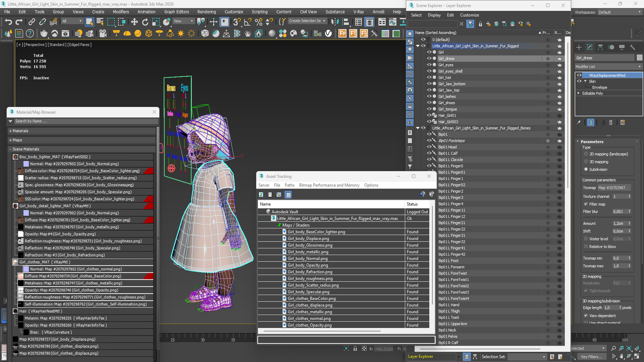The width and height of the screenshot is (644, 362).
Task: Select the 2D mapping (landscape) radio button
Action: click(586, 154)
